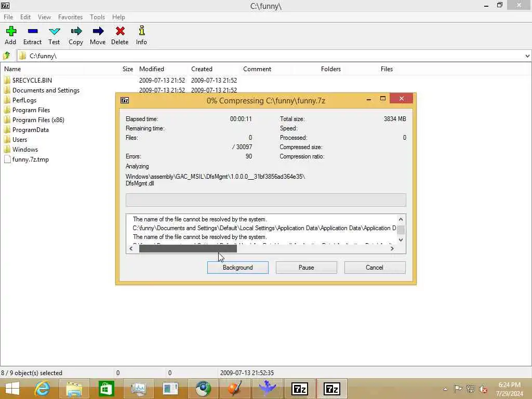Switch to first 7z taskbar window
The width and height of the screenshot is (532, 399).
click(300, 389)
